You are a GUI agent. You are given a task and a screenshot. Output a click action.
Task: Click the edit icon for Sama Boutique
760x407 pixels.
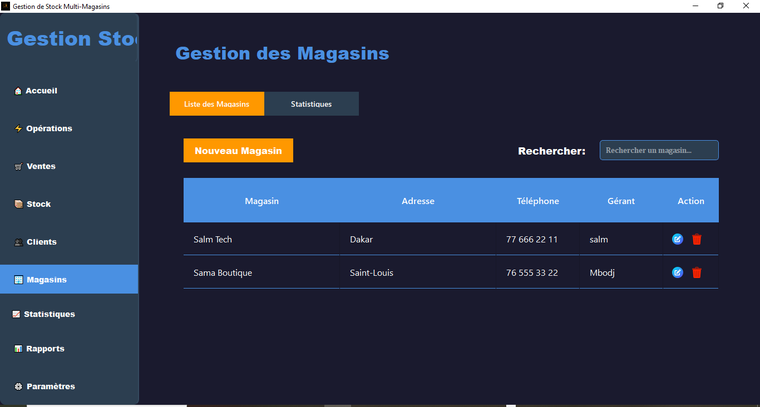point(677,272)
